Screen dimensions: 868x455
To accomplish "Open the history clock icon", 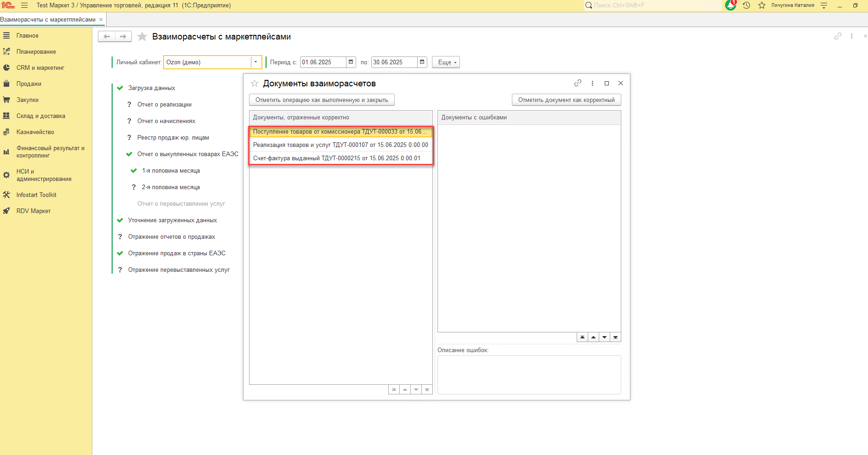I will 746,6.
